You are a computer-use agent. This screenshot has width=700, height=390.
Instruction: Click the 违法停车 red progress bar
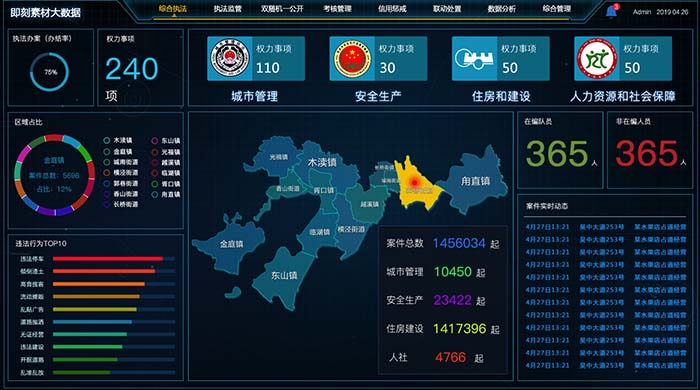point(108,259)
